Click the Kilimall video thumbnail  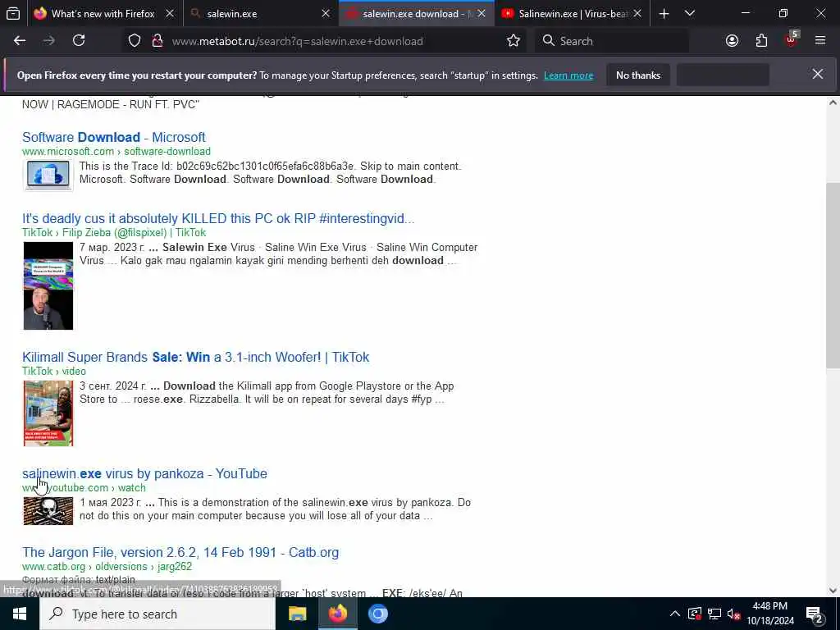click(48, 413)
